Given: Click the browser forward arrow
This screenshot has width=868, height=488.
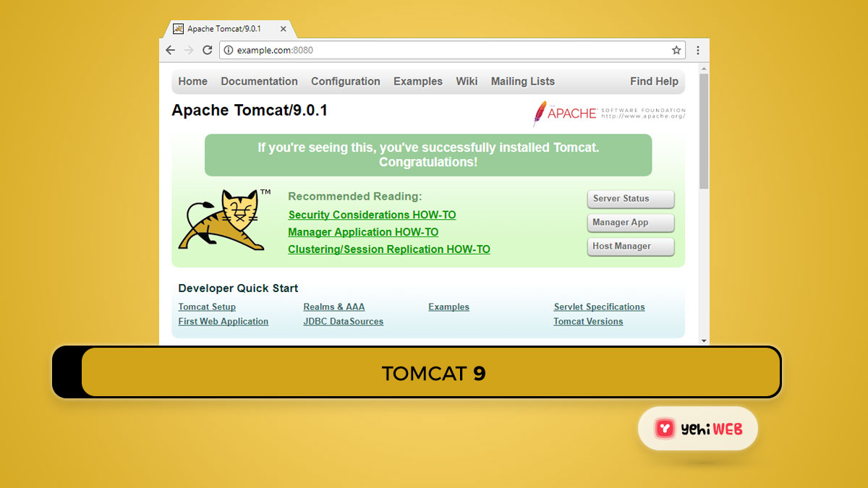Looking at the screenshot, I should click(189, 50).
